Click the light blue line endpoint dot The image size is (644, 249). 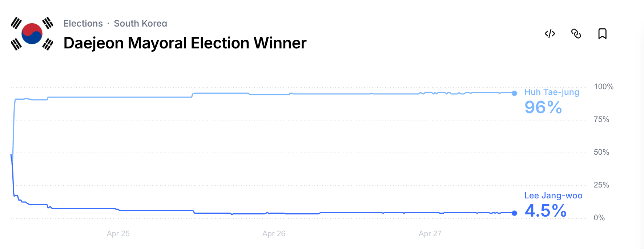pyautogui.click(x=514, y=93)
